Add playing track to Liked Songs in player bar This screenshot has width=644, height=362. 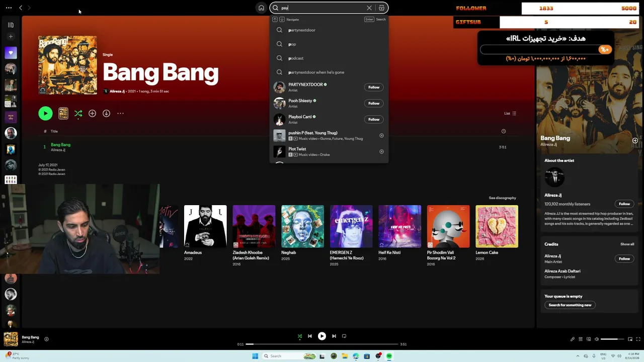coord(46,339)
